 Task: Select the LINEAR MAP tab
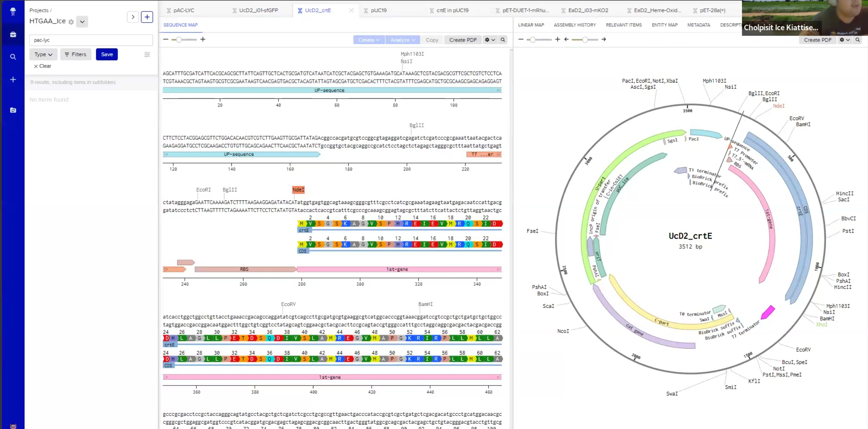pos(531,25)
